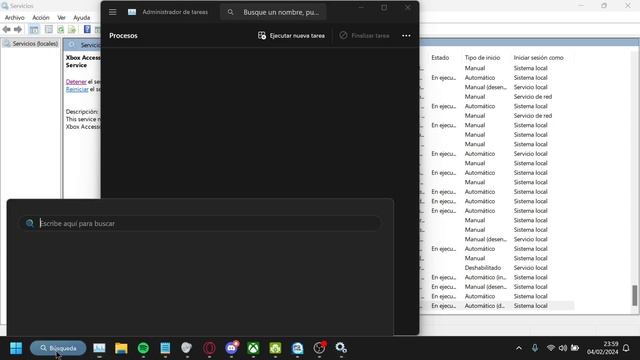The image size is (640, 360).
Task: Open Task Manager three-dot more options
Action: pyautogui.click(x=406, y=36)
